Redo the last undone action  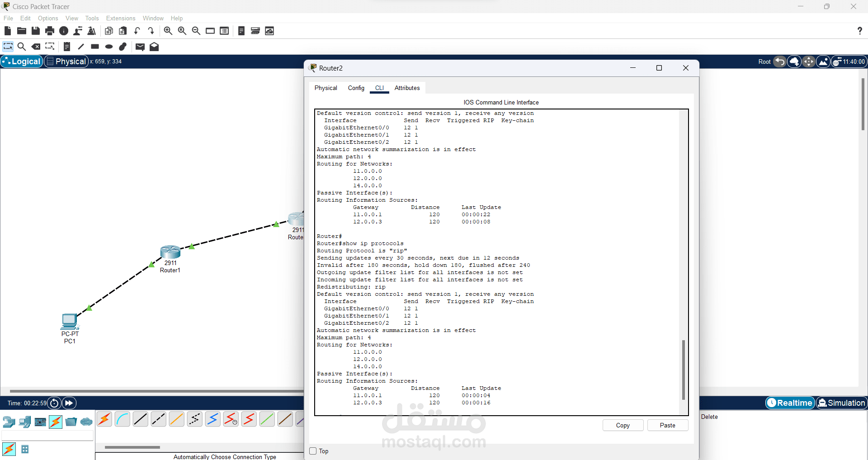pyautogui.click(x=151, y=31)
